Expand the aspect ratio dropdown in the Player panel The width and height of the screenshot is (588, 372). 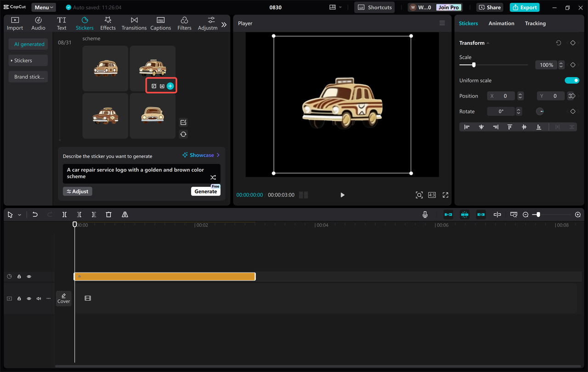tap(431, 195)
